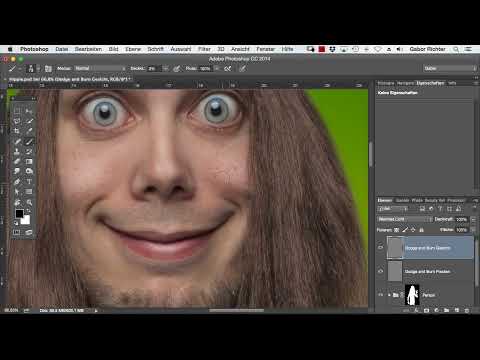
Task: Change the screen mode icon
Action: (x=29, y=232)
